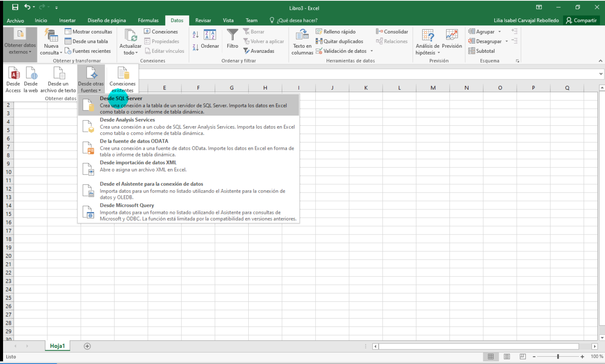605x364 pixels.
Task: Open Avanzadas filter options
Action: [259, 51]
